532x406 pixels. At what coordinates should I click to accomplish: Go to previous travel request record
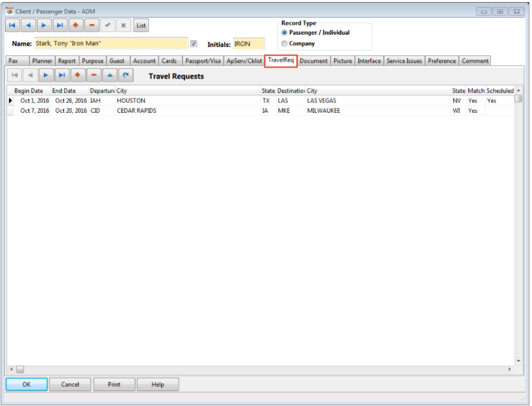click(31, 75)
